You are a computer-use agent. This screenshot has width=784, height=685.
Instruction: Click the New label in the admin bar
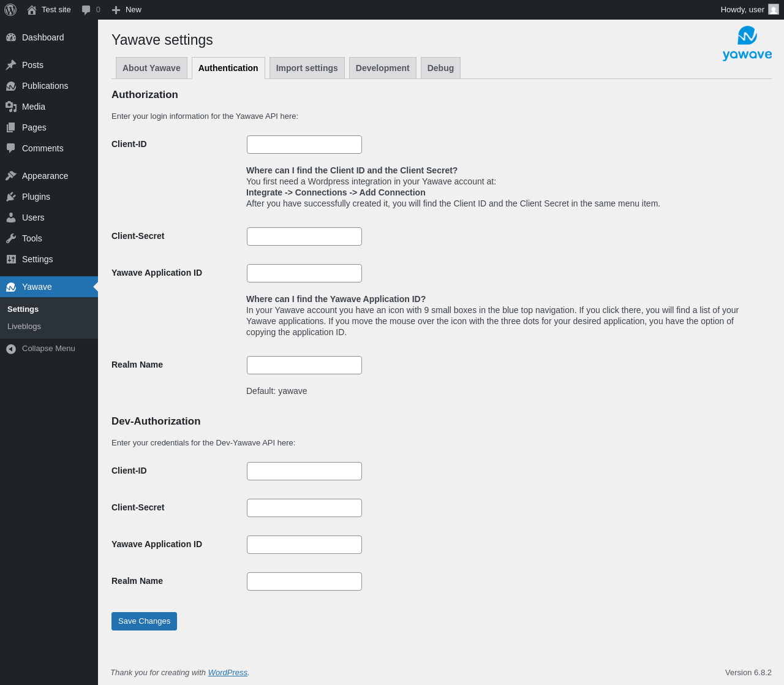134,10
